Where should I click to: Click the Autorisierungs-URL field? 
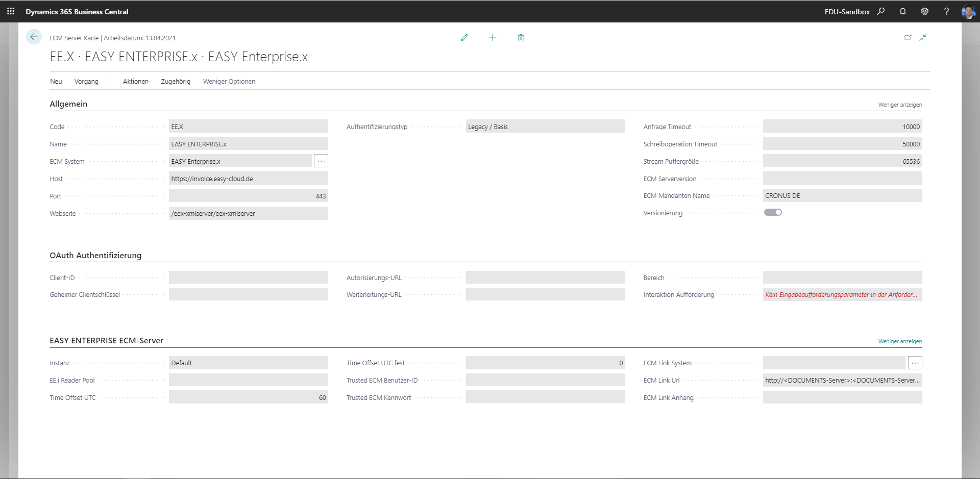point(545,278)
